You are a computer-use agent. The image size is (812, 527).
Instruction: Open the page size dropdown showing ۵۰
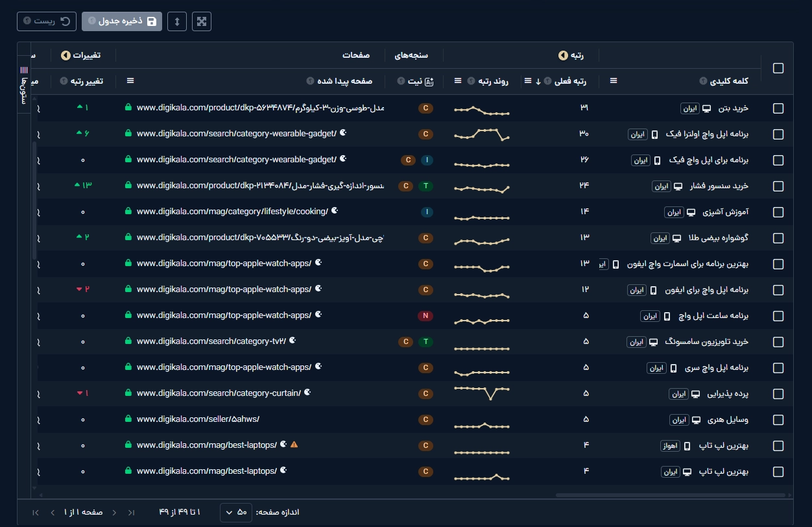point(235,512)
